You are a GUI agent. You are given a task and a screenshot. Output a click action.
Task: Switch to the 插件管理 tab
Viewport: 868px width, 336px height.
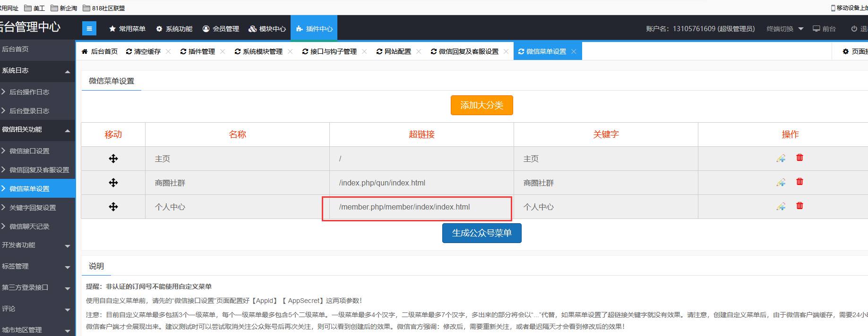[198, 51]
